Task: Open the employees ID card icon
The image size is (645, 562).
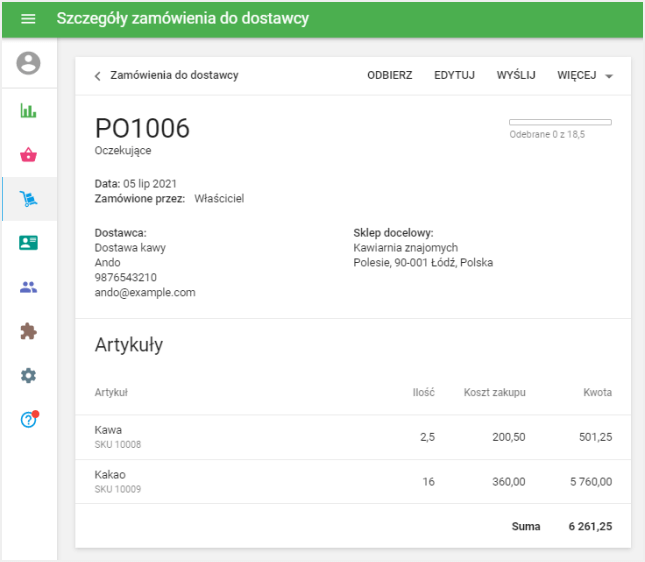Action: coord(28,243)
